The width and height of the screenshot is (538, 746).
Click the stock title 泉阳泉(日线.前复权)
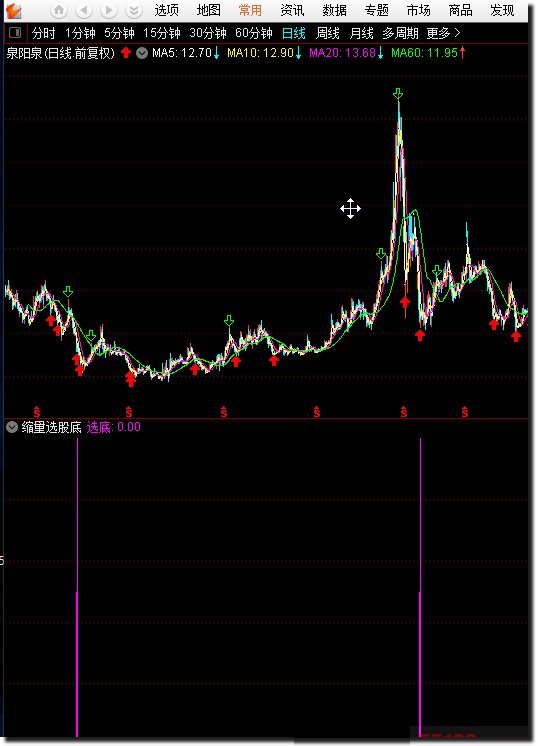[60, 53]
